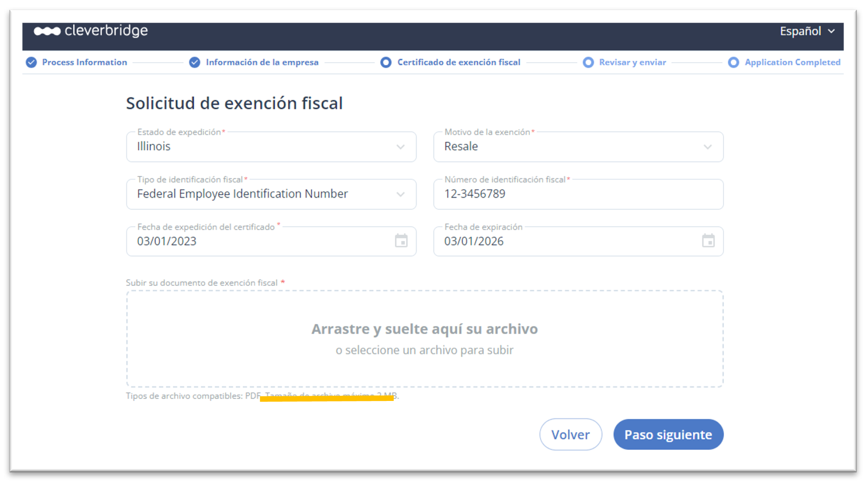The height and width of the screenshot is (484, 868).
Task: Click the 'Solicitud de exención fiscal' heading
Action: (234, 103)
